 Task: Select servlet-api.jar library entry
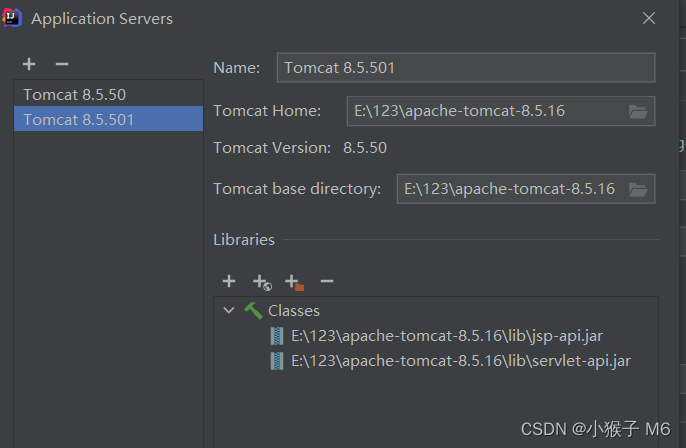point(460,361)
